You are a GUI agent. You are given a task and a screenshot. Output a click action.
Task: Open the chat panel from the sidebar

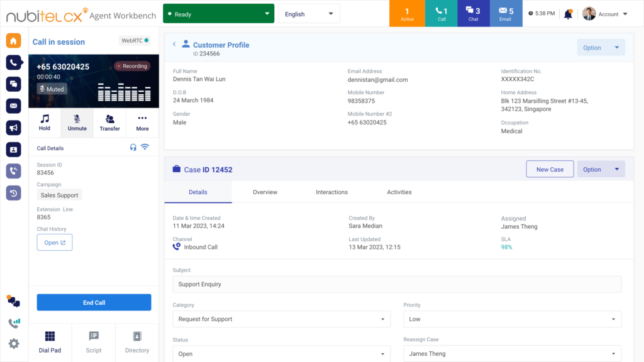pyautogui.click(x=13, y=84)
